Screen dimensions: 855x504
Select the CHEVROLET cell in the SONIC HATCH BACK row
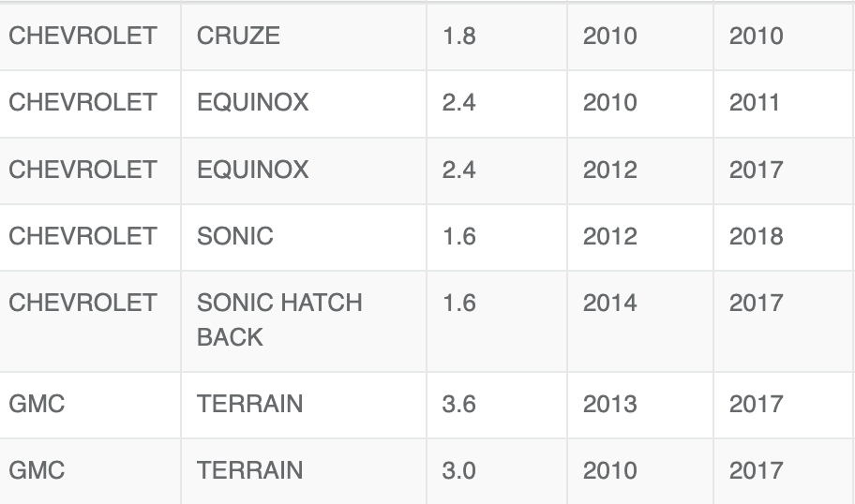pyautogui.click(x=90, y=321)
